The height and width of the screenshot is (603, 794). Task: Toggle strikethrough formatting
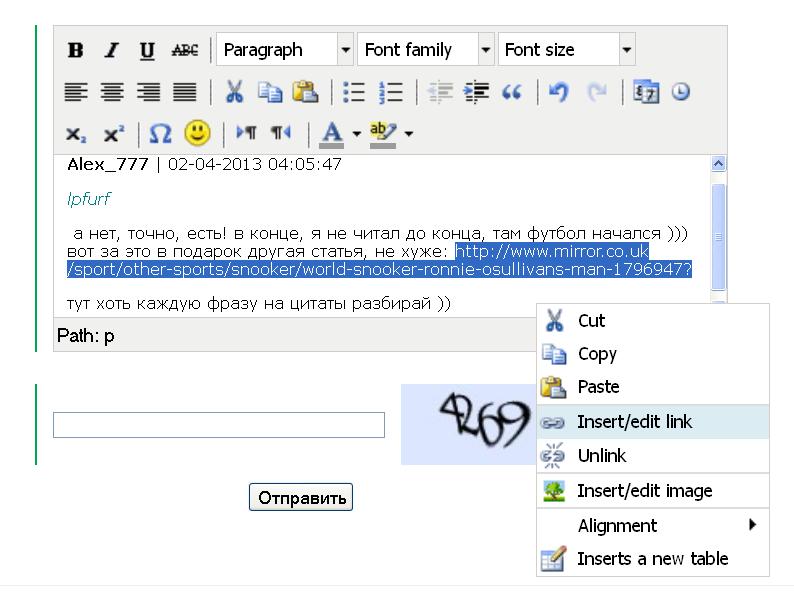point(184,50)
